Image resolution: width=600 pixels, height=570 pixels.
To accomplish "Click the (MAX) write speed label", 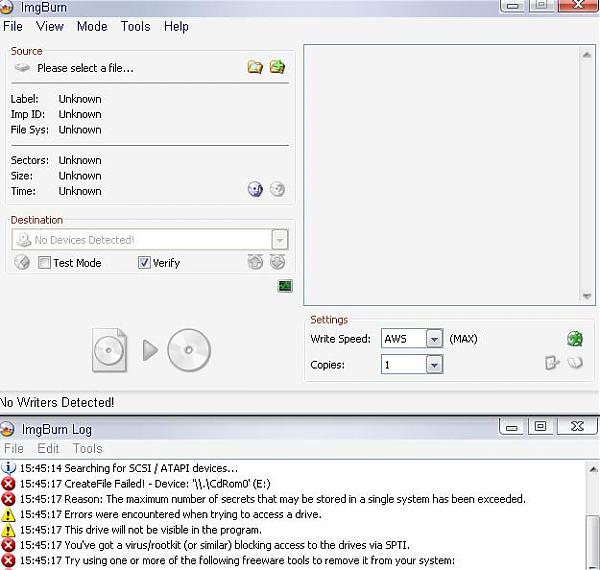I will [x=463, y=339].
